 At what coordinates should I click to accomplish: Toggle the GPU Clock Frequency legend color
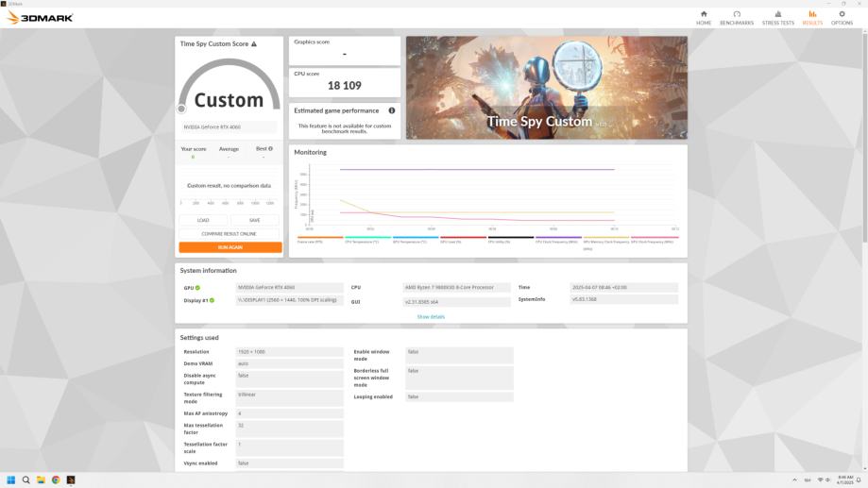pos(652,238)
